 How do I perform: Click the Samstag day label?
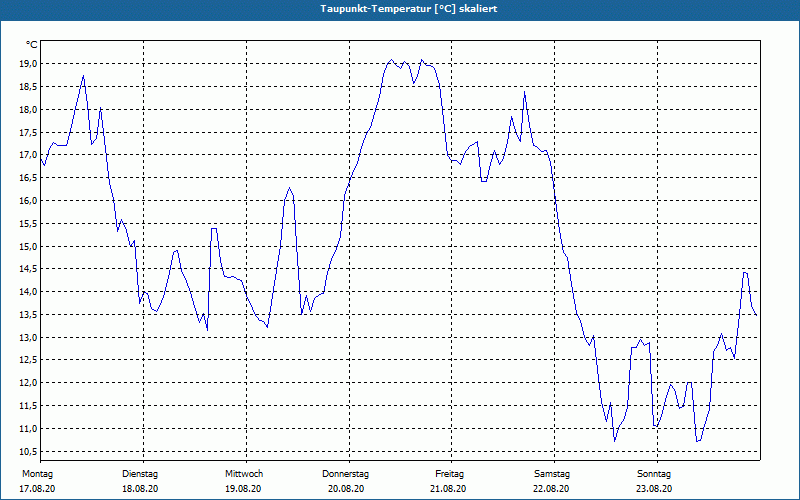click(x=552, y=474)
